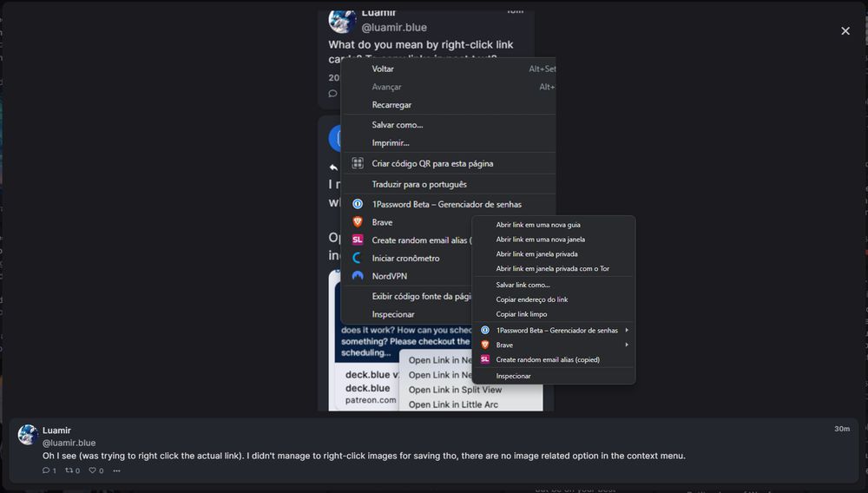Select the NordVPN label in the context menu
The width and height of the screenshot is (868, 493).
[389, 276]
